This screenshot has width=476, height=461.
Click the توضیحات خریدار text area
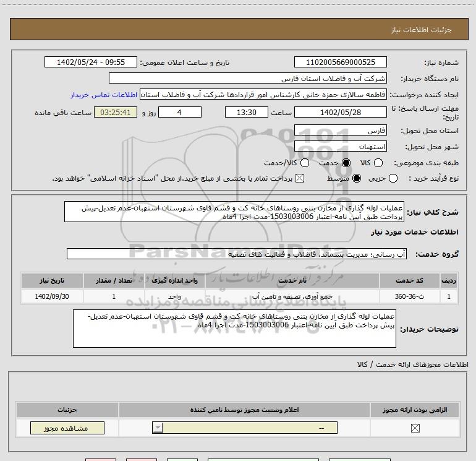234,329
